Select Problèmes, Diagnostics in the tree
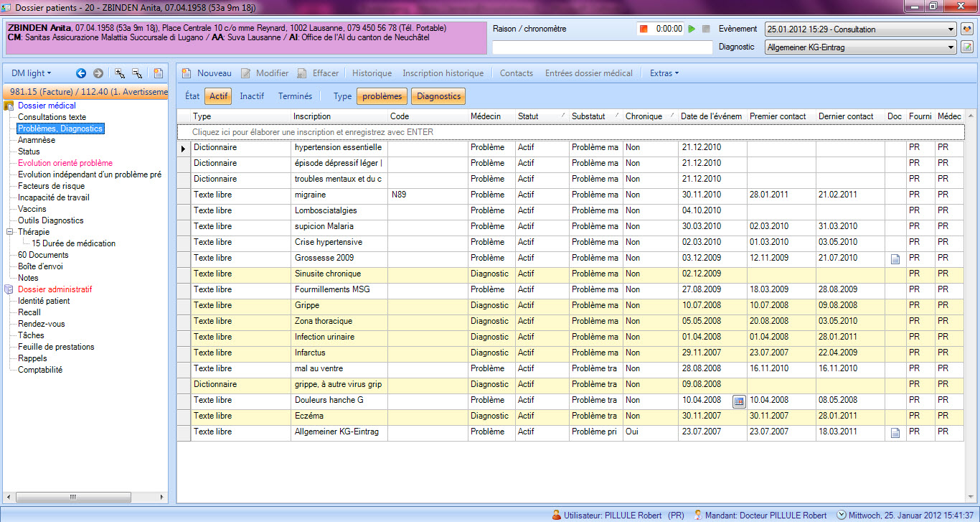This screenshot has height=522, width=980. click(x=61, y=129)
